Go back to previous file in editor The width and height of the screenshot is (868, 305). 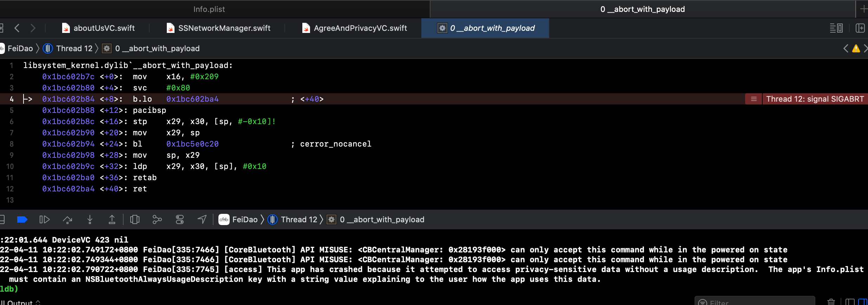point(17,28)
